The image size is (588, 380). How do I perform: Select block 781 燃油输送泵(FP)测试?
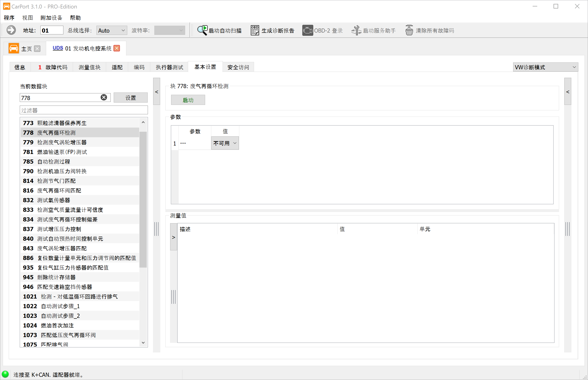pyautogui.click(x=80, y=152)
